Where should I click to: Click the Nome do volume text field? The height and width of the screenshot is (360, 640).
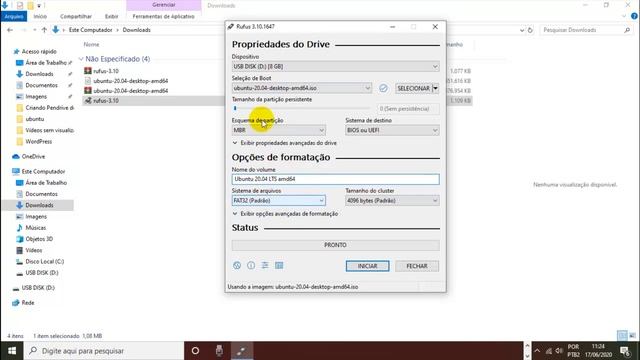pyautogui.click(x=336, y=179)
